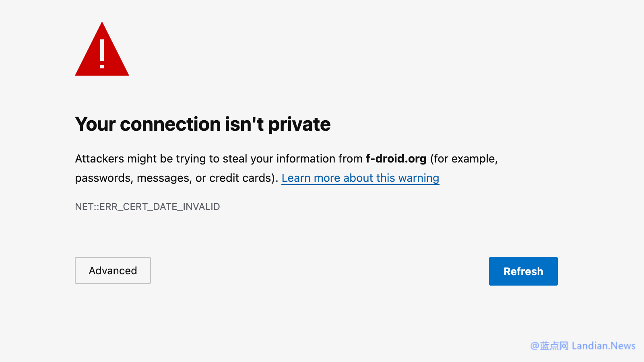Click the white exclamation mark in triangle
644x362 pixels.
coord(102,54)
